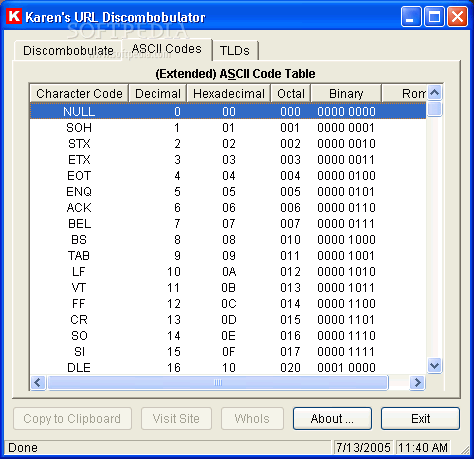Select the ETX row

(x=228, y=159)
